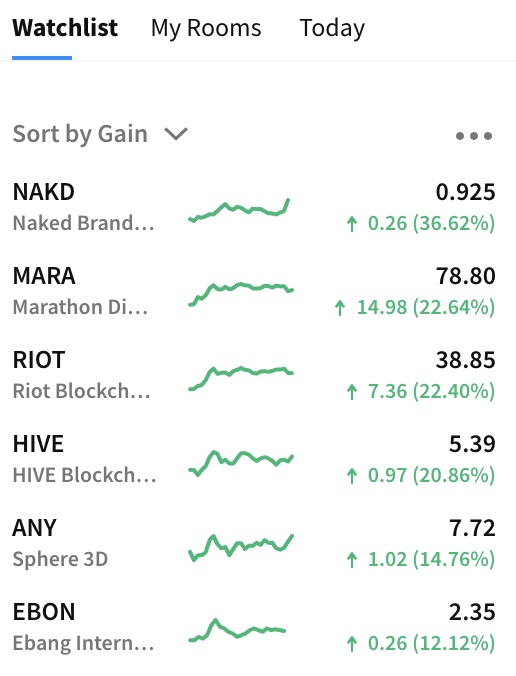This screenshot has width=516, height=676.
Task: Select the Watchlist tab
Action: pyautogui.click(x=65, y=28)
